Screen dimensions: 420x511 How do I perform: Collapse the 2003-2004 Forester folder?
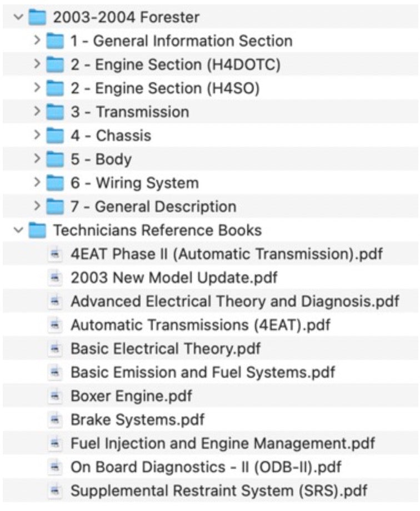[18, 17]
